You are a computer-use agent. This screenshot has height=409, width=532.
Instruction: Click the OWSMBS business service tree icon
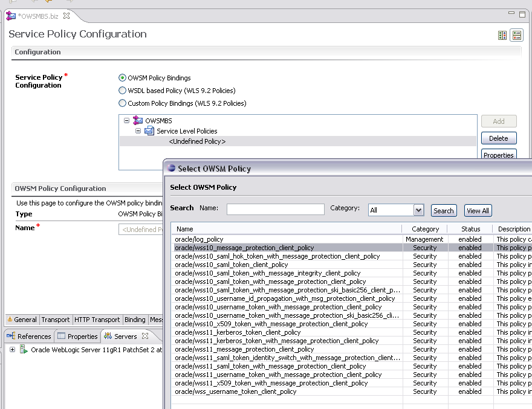[138, 121]
